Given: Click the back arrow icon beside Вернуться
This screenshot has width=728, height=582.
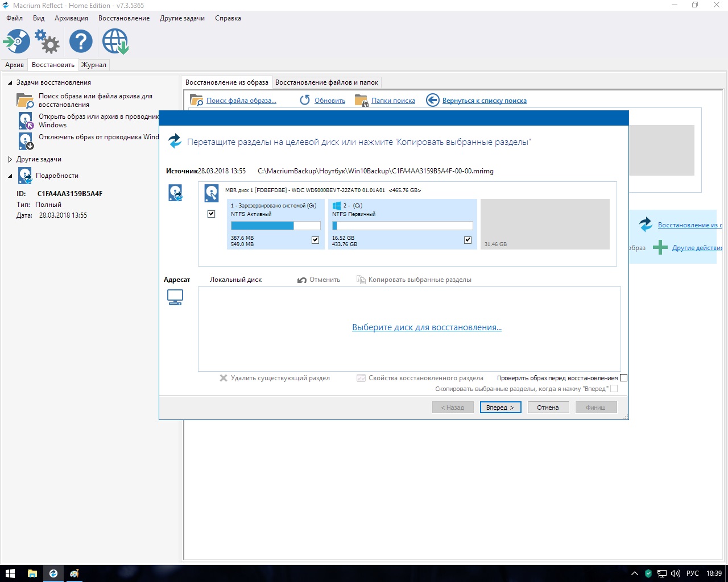Looking at the screenshot, I should [x=433, y=101].
